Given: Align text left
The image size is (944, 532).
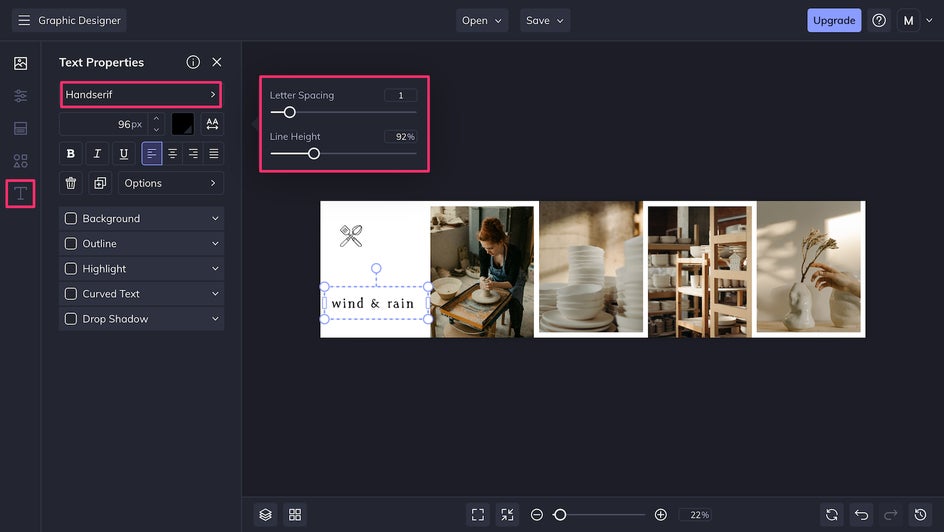Looking at the screenshot, I should [x=152, y=153].
